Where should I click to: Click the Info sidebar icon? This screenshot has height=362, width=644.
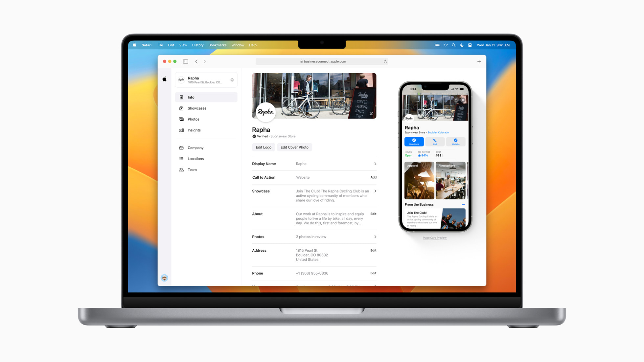click(182, 97)
